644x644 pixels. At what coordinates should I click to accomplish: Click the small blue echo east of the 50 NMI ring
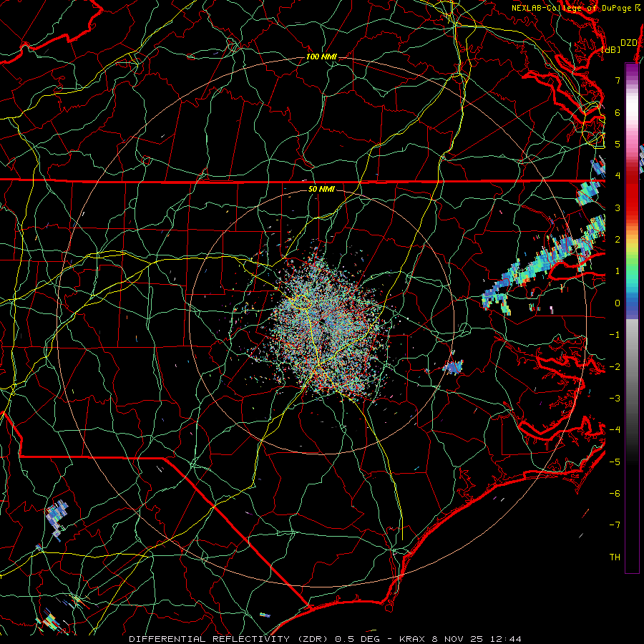[x=453, y=366]
